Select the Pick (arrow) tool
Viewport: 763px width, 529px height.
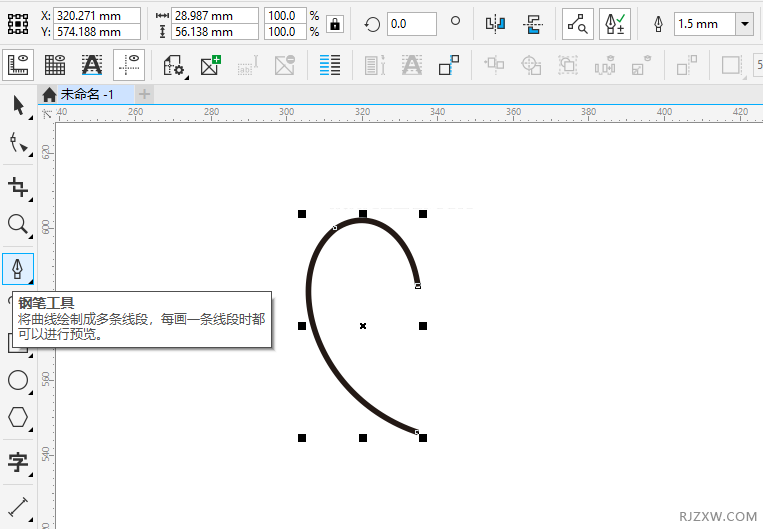(x=18, y=105)
